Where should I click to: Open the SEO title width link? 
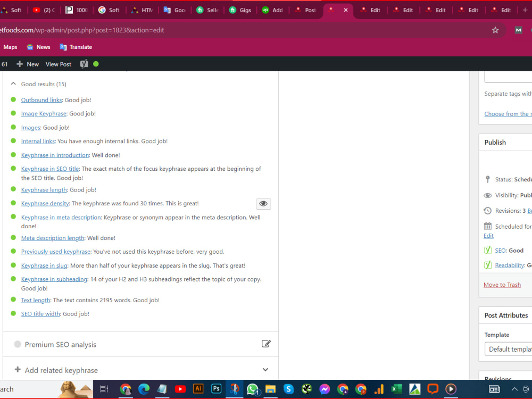point(40,314)
